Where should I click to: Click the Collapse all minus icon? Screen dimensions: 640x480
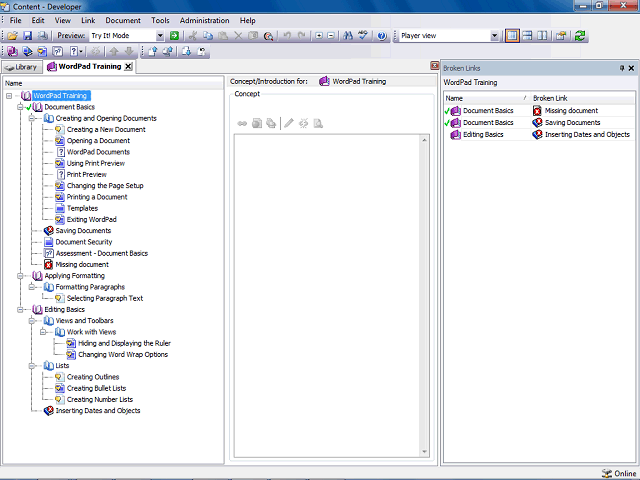click(331, 36)
